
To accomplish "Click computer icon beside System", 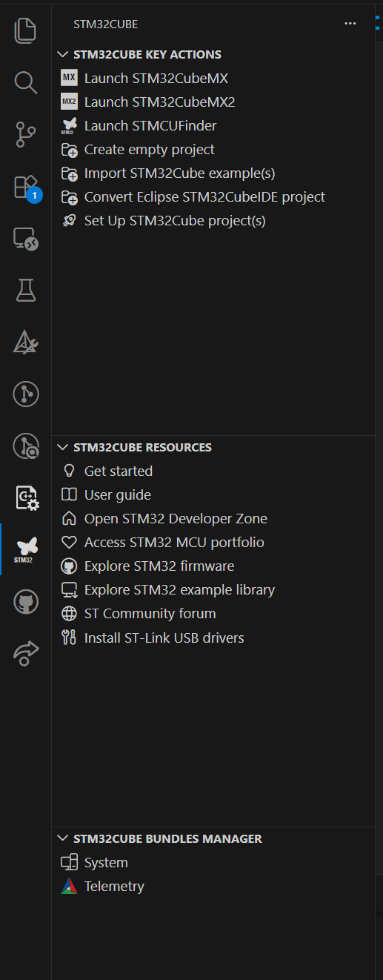I will [x=69, y=863].
